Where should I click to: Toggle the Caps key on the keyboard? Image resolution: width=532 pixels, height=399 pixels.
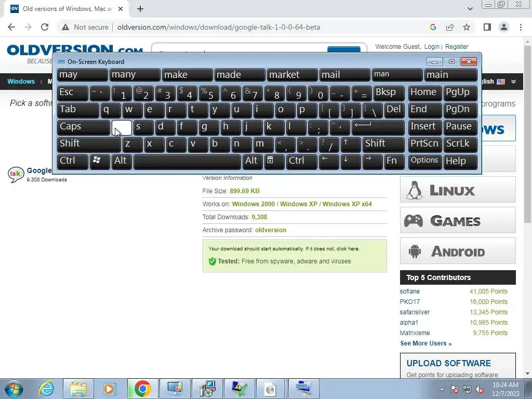(83, 127)
